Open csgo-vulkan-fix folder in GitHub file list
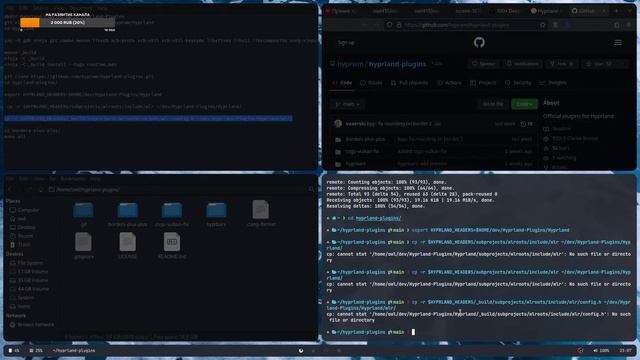Image resolution: width=640 pixels, height=360 pixels. pos(362,151)
